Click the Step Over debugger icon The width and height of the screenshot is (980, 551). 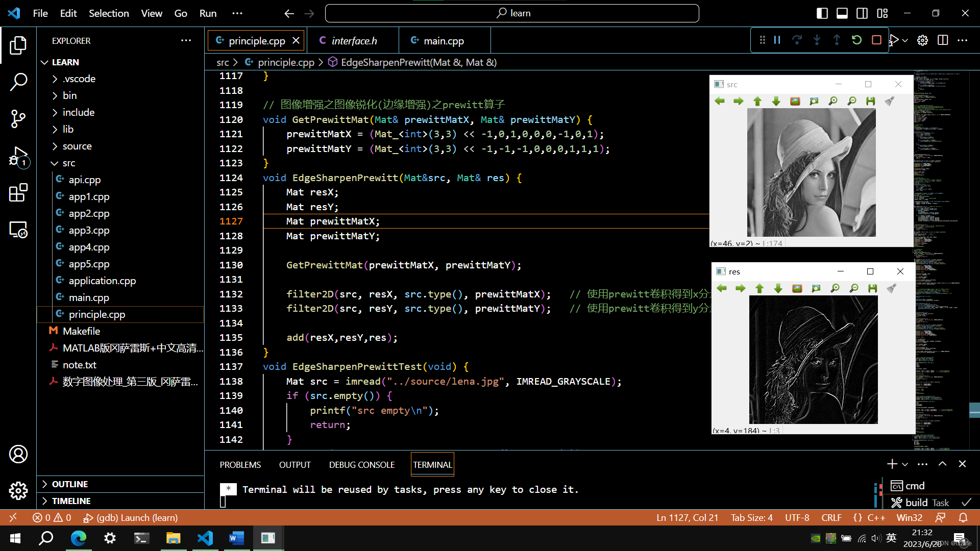coord(797,40)
